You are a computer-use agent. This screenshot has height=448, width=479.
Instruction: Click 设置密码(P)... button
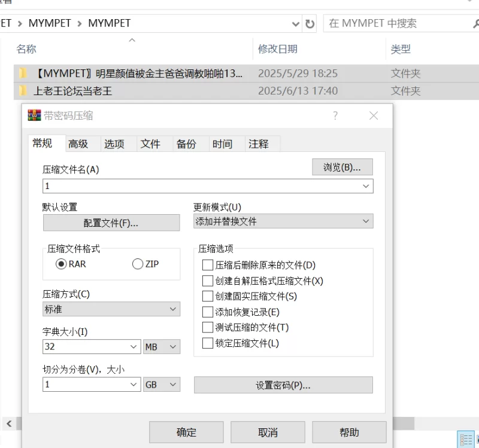tap(283, 385)
